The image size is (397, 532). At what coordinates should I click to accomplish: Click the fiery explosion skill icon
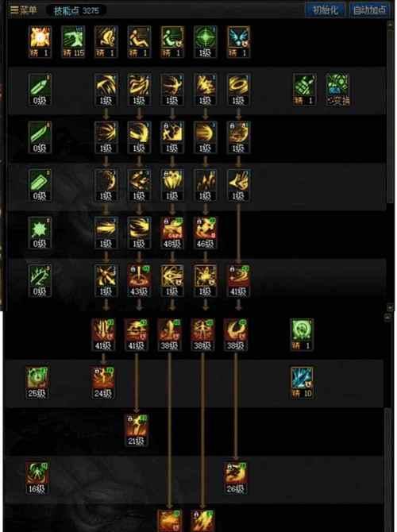(x=40, y=42)
